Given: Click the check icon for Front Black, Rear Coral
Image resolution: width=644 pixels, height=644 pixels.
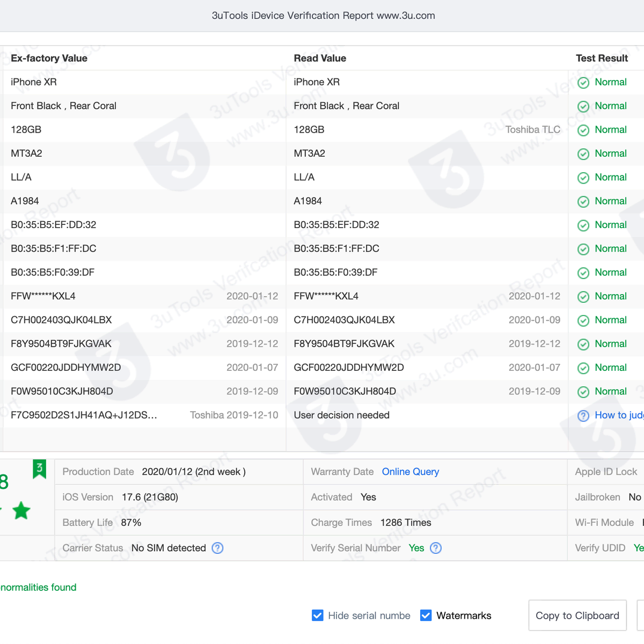Looking at the screenshot, I should pos(583,106).
